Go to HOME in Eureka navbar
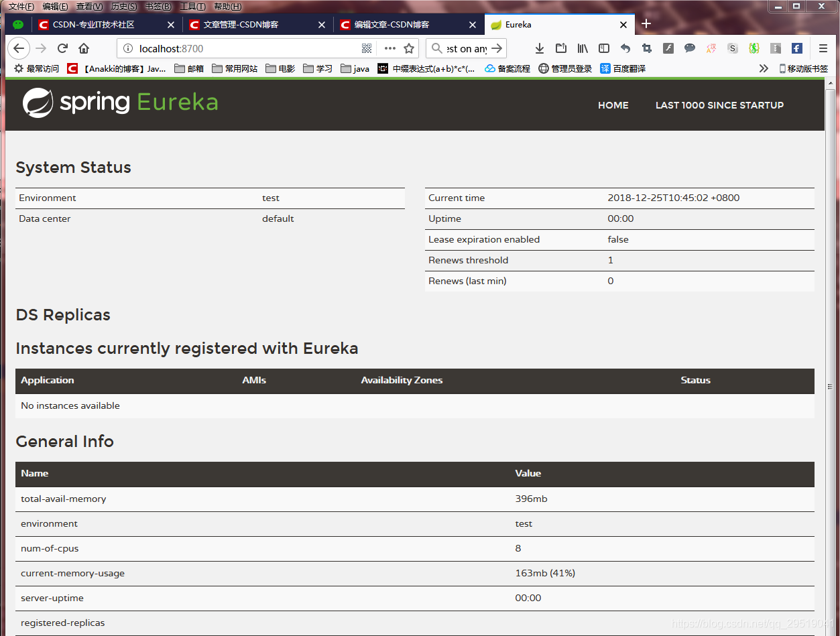840x636 pixels. (x=613, y=105)
